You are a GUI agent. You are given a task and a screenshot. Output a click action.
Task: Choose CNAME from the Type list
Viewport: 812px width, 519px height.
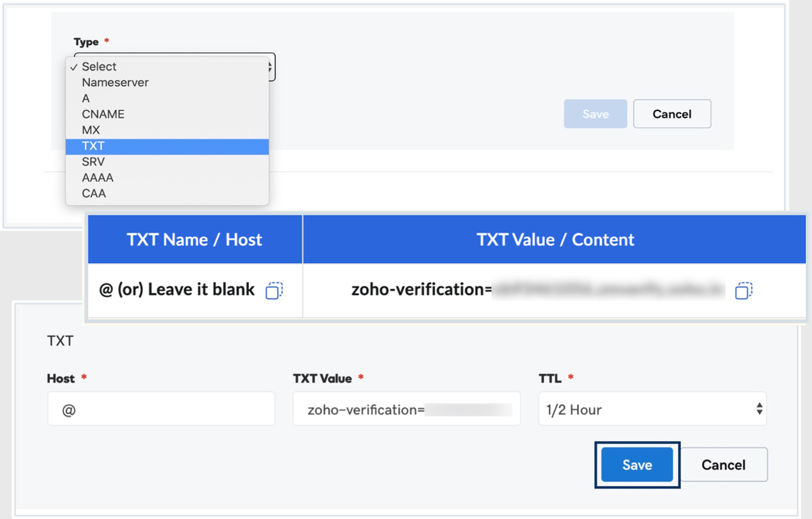click(x=167, y=114)
